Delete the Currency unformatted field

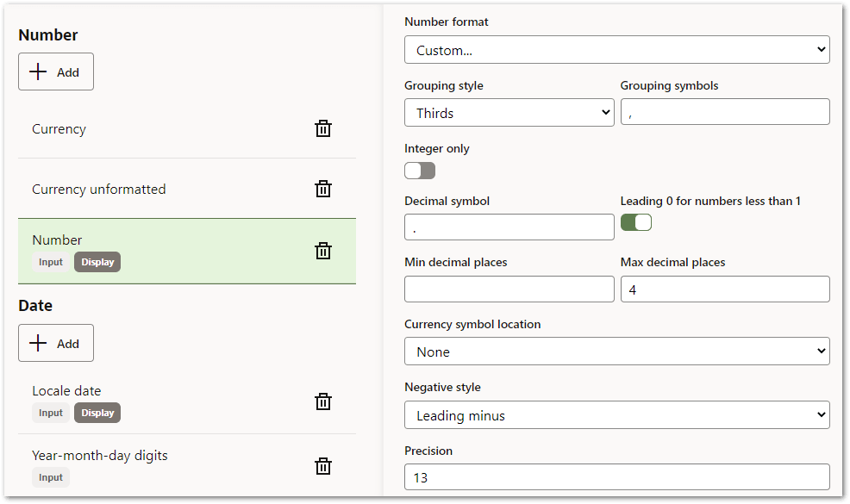coord(323,188)
